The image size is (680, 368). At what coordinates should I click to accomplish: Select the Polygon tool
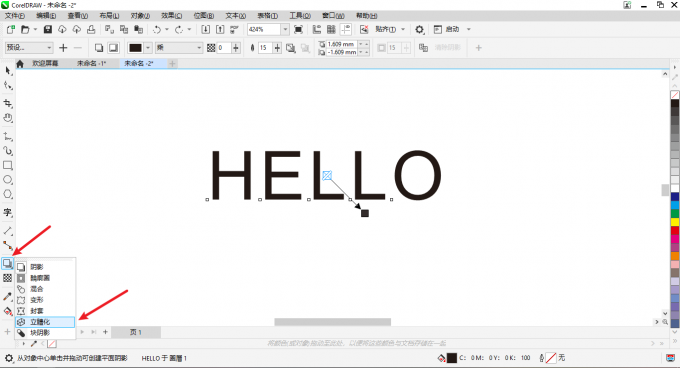tap(8, 194)
